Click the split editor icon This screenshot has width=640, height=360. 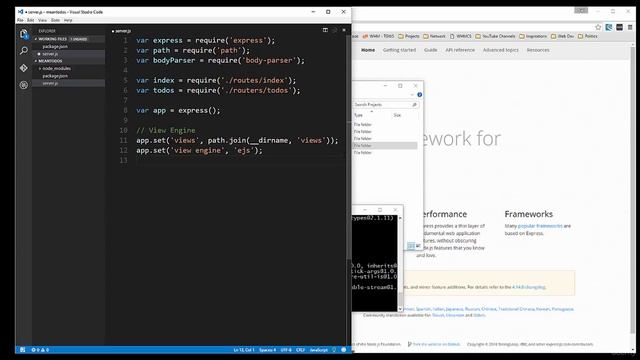(325, 30)
